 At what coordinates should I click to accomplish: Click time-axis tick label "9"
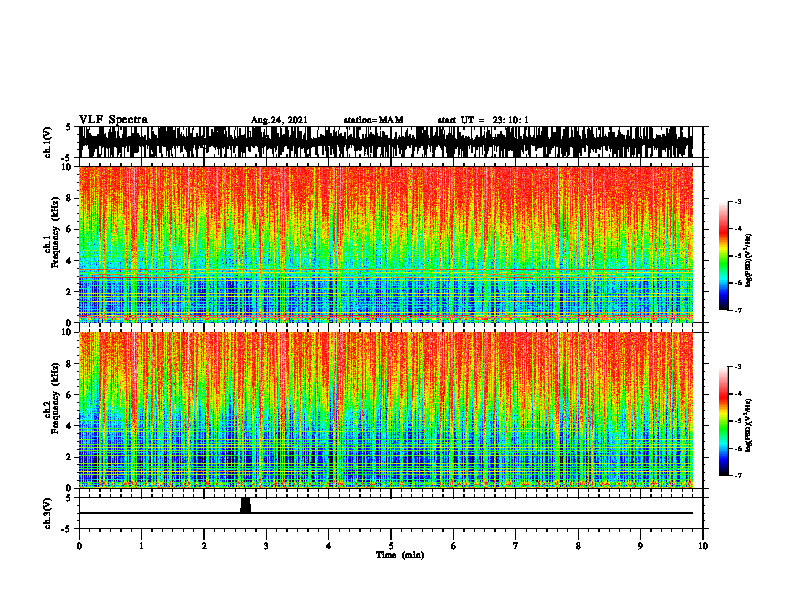click(x=640, y=546)
